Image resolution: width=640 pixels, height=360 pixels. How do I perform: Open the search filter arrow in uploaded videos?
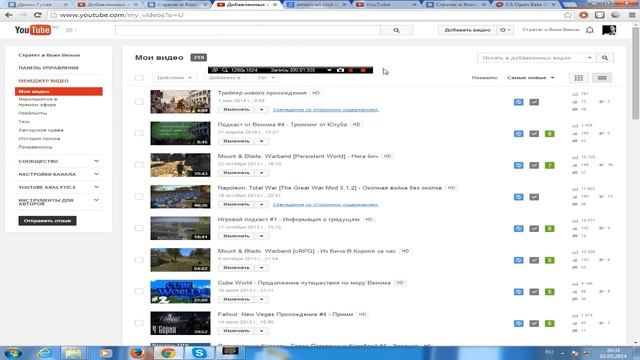[x=589, y=58]
